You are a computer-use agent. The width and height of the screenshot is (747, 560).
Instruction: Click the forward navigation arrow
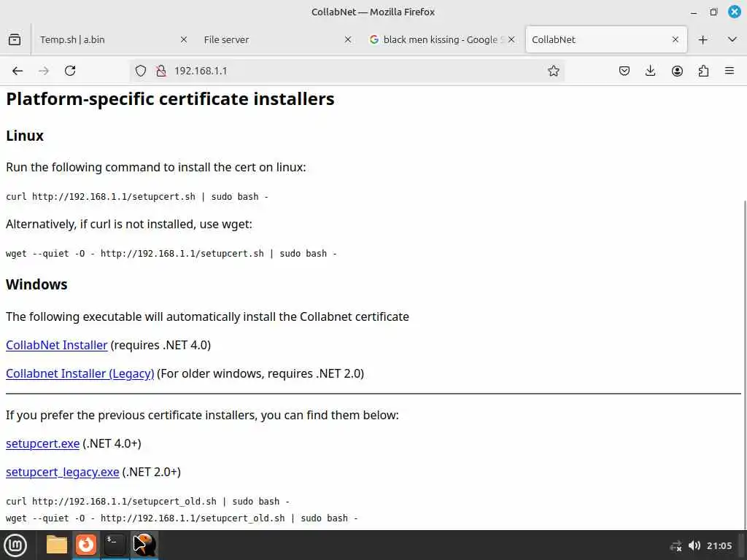(44, 71)
